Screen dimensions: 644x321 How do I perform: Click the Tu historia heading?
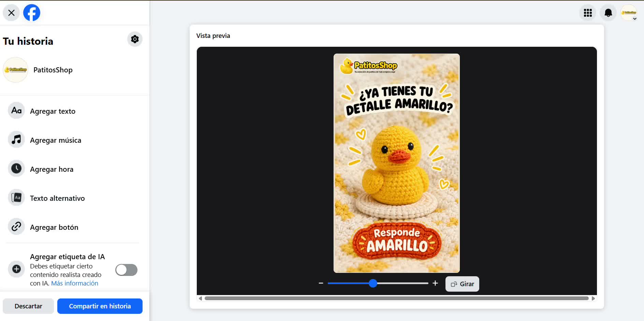(28, 41)
